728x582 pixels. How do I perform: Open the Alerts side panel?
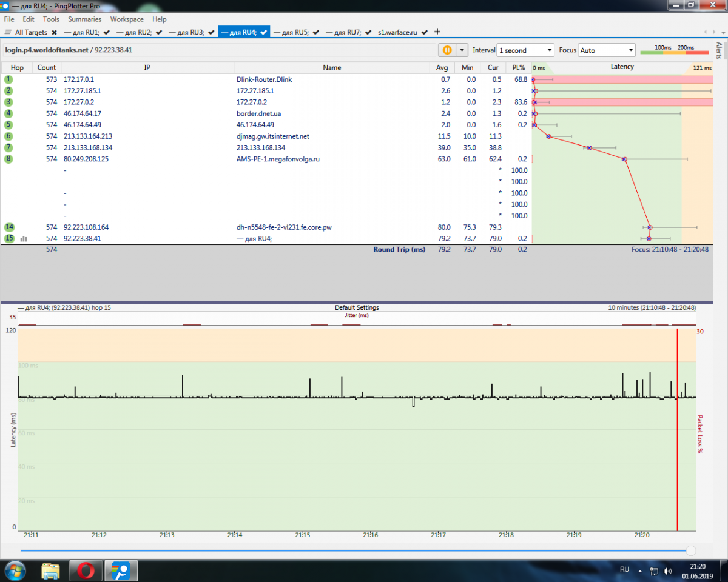point(720,51)
